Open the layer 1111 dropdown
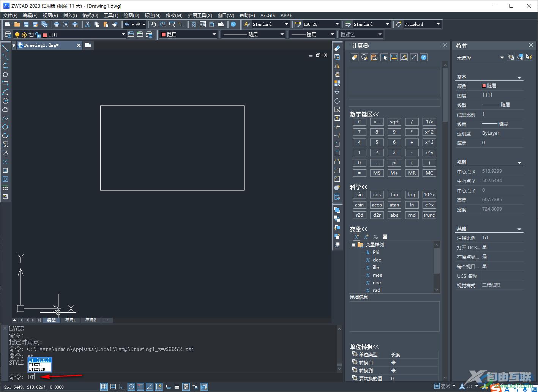 coord(123,35)
